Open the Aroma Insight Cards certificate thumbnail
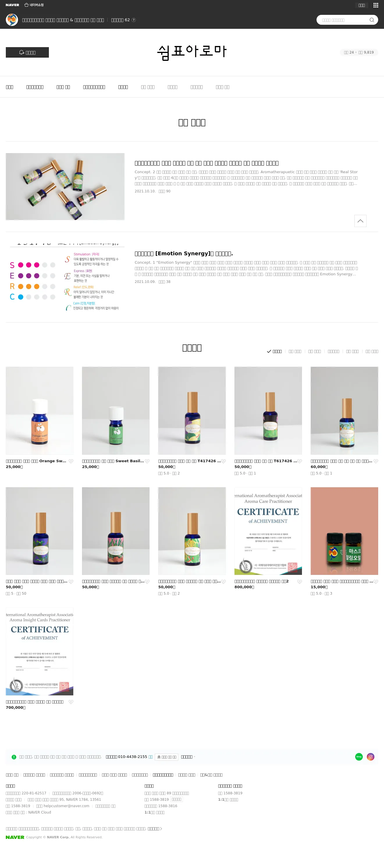The image size is (384, 868). click(39, 651)
